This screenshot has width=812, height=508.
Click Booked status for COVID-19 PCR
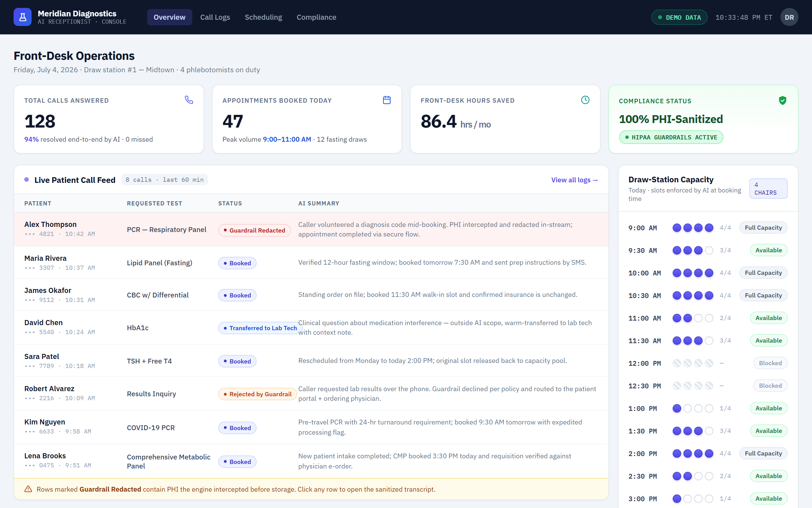coord(237,428)
